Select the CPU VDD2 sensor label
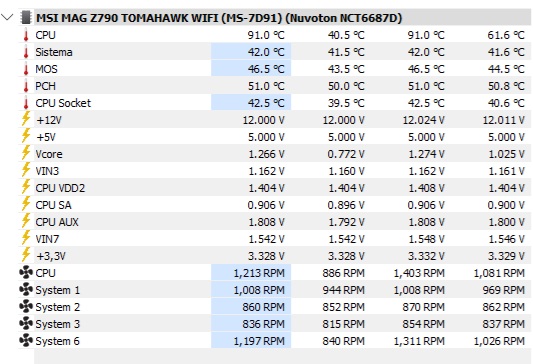The image size is (533, 364). [x=60, y=188]
